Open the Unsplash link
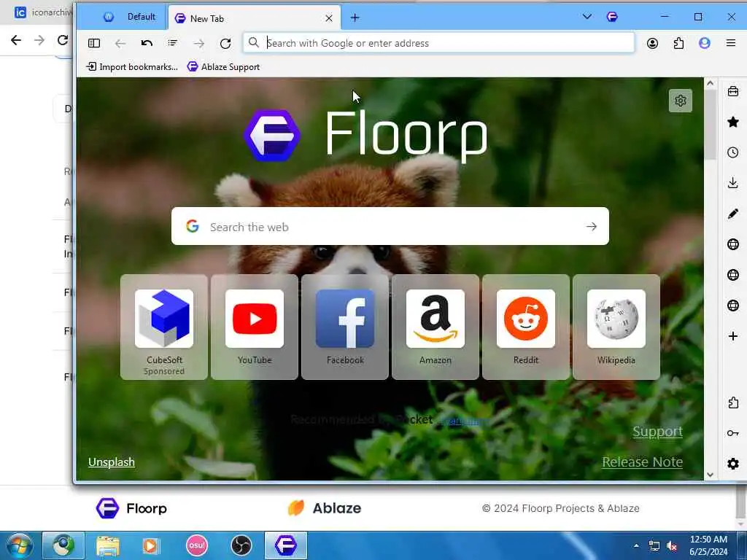Image resolution: width=747 pixels, height=560 pixels. click(112, 462)
